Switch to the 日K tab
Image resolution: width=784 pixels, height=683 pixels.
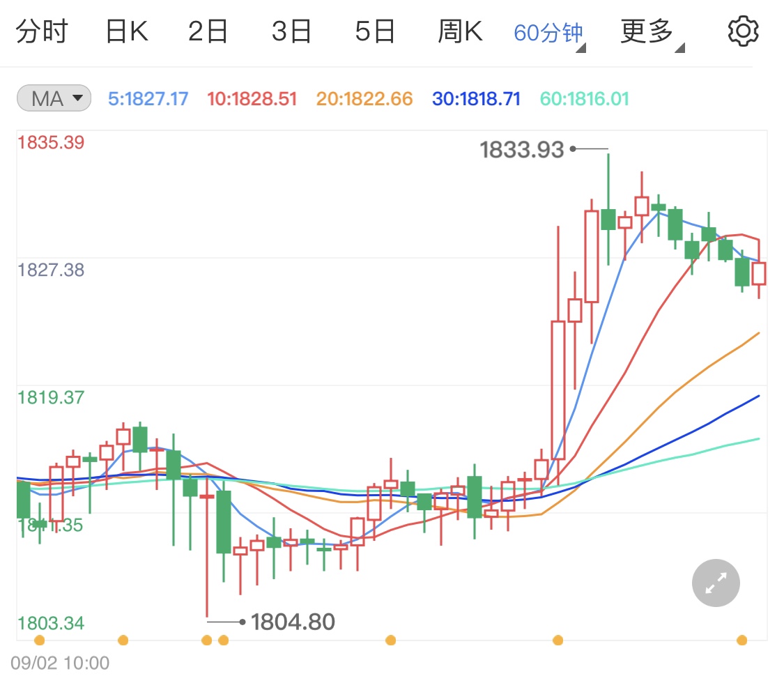click(127, 31)
